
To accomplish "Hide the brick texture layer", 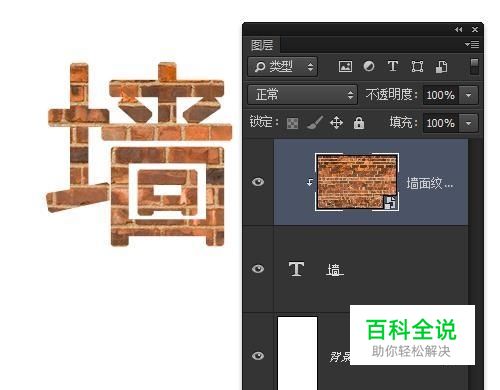I will tap(258, 182).
